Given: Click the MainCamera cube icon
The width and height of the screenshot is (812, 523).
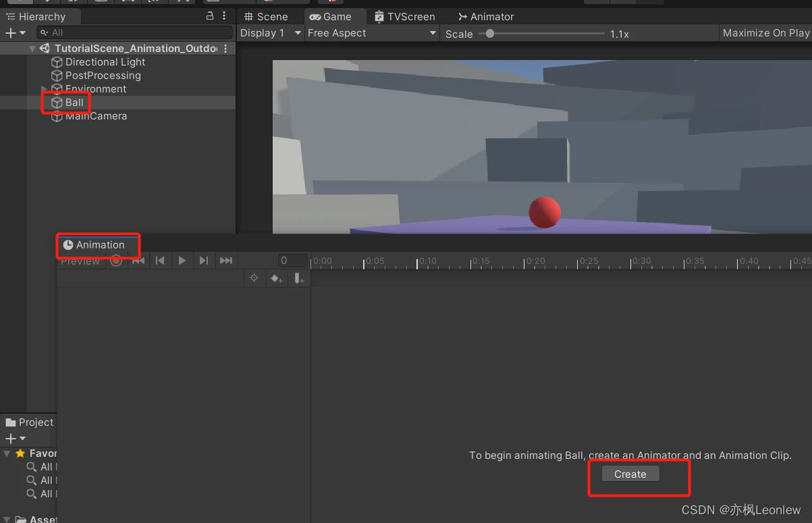Looking at the screenshot, I should 57,116.
